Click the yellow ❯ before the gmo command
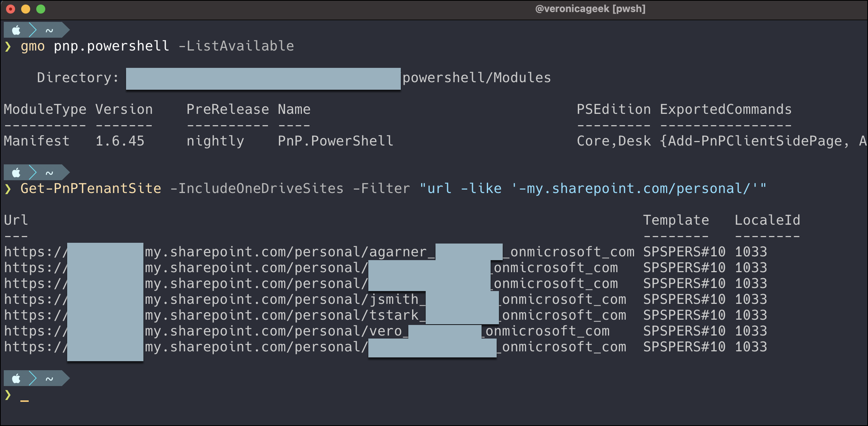 pos(8,46)
